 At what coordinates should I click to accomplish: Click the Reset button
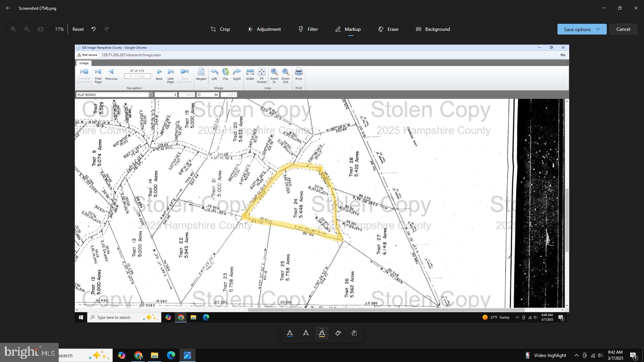point(78,29)
